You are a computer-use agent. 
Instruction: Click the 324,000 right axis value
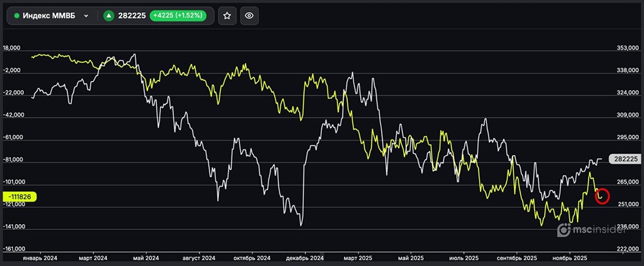[x=627, y=93]
